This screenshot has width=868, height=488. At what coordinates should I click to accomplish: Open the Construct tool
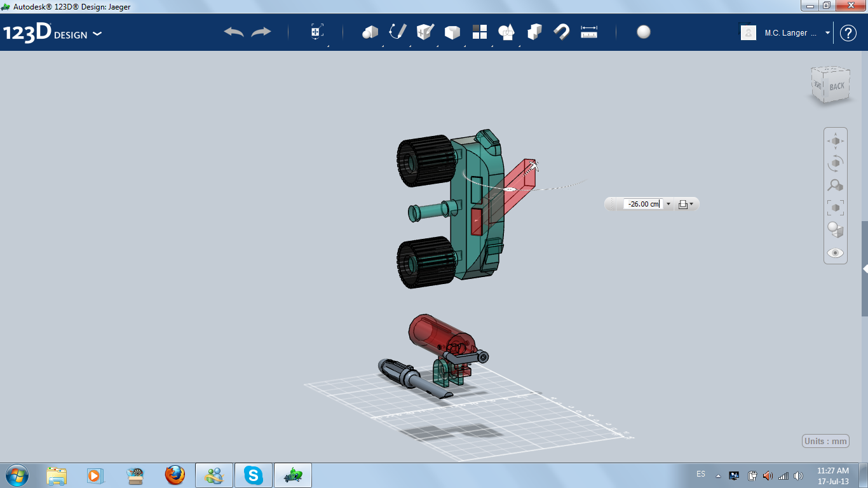click(x=425, y=32)
